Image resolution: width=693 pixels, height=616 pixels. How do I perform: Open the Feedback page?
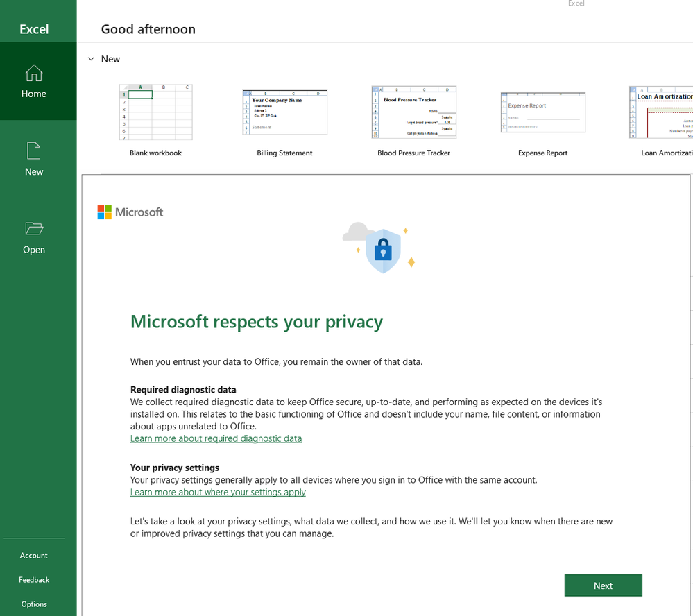pyautogui.click(x=34, y=580)
